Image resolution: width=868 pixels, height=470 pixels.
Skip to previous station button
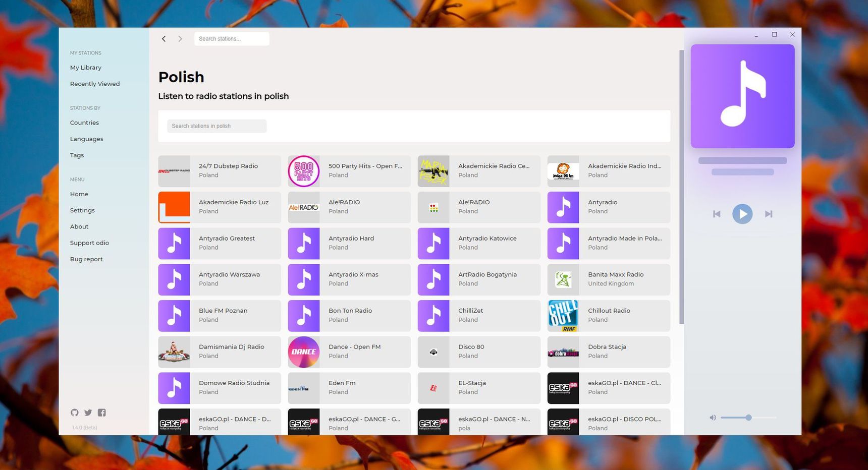point(717,214)
